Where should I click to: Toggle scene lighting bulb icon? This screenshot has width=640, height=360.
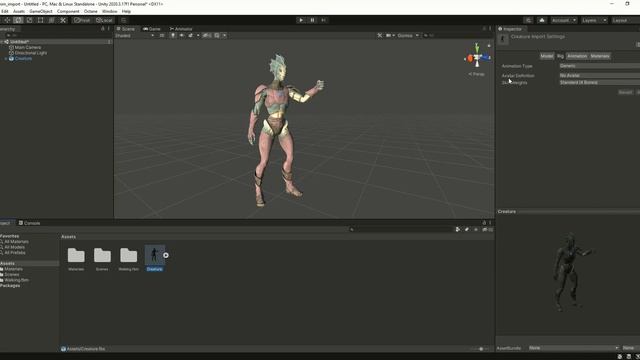(x=173, y=36)
